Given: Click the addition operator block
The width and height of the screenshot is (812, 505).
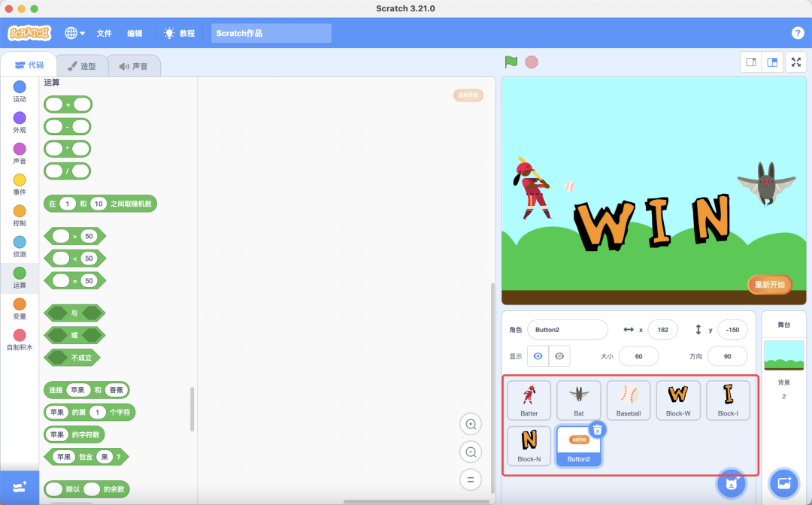Looking at the screenshot, I should click(68, 104).
